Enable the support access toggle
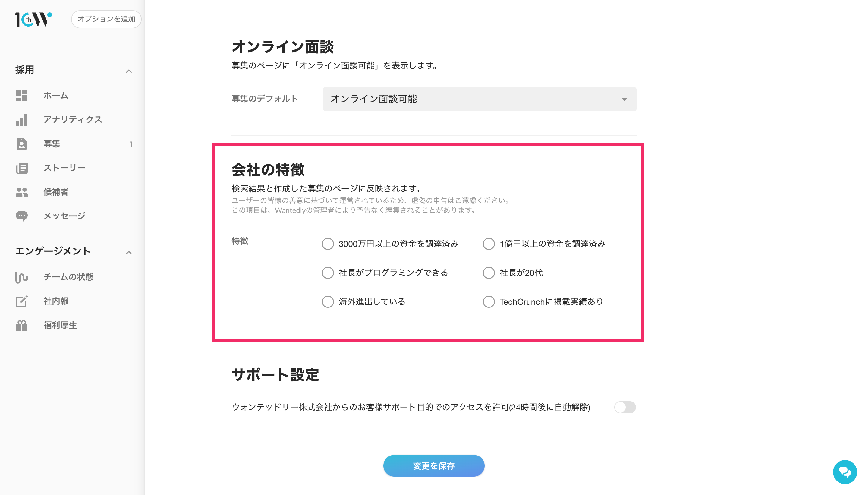The image size is (868, 495). coord(625,407)
